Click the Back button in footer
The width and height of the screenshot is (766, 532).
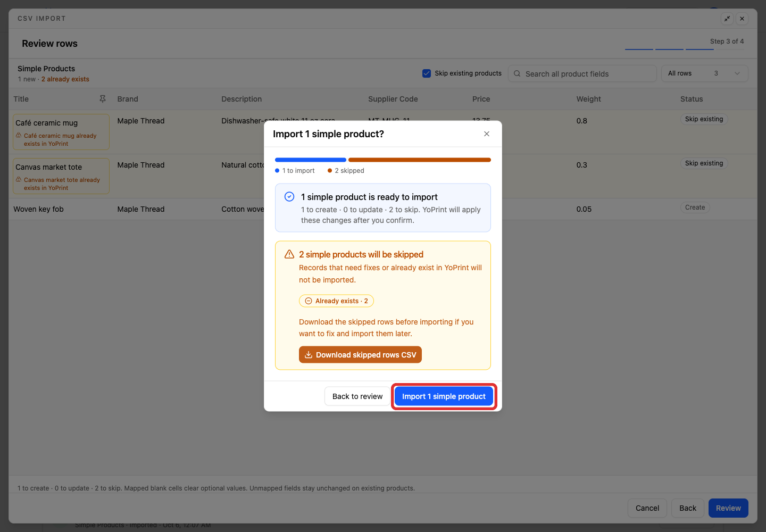(x=688, y=508)
